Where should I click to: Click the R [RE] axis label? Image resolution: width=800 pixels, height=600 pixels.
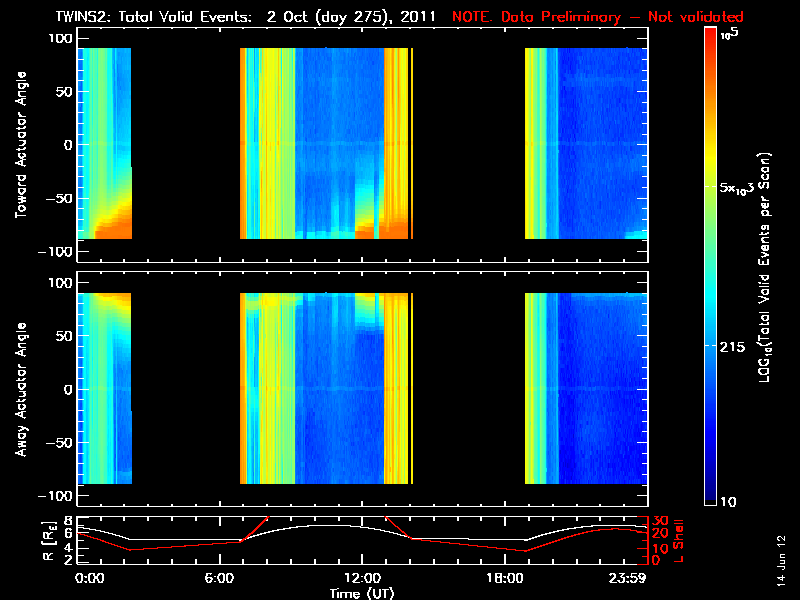tap(48, 541)
